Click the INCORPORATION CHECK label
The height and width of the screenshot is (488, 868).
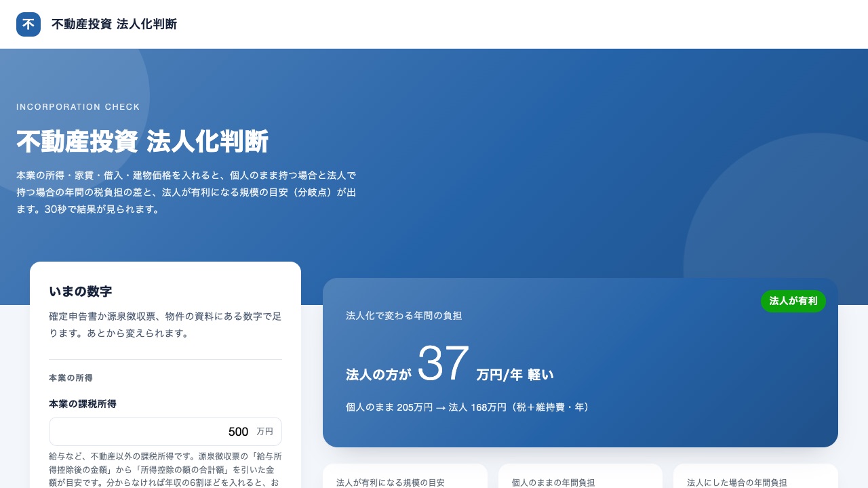[x=78, y=107]
